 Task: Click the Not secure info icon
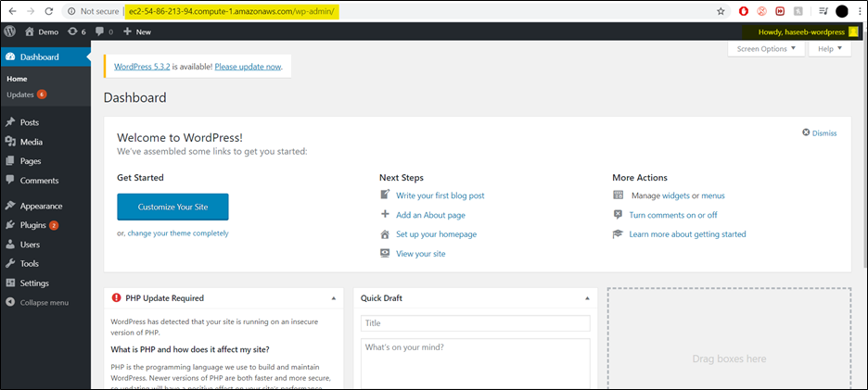(x=72, y=11)
